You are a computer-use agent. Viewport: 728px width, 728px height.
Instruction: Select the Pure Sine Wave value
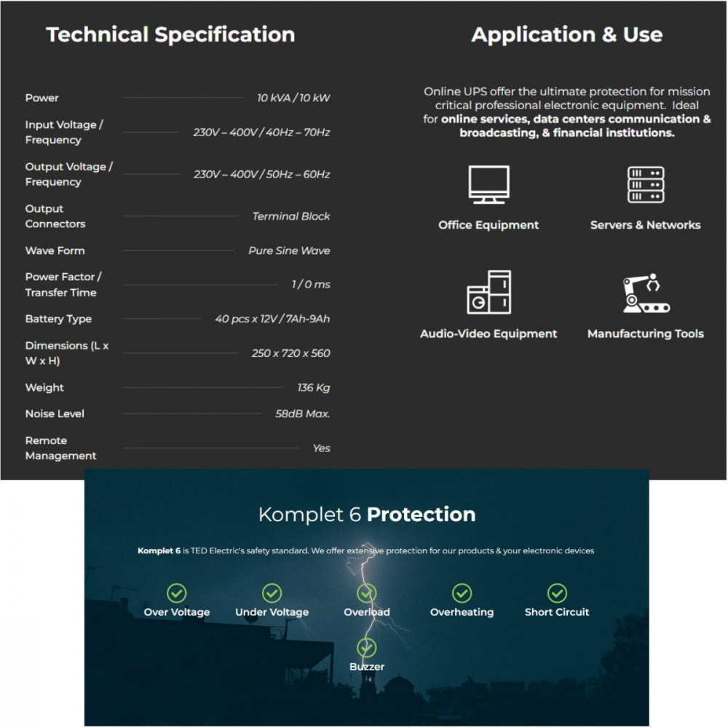click(289, 250)
